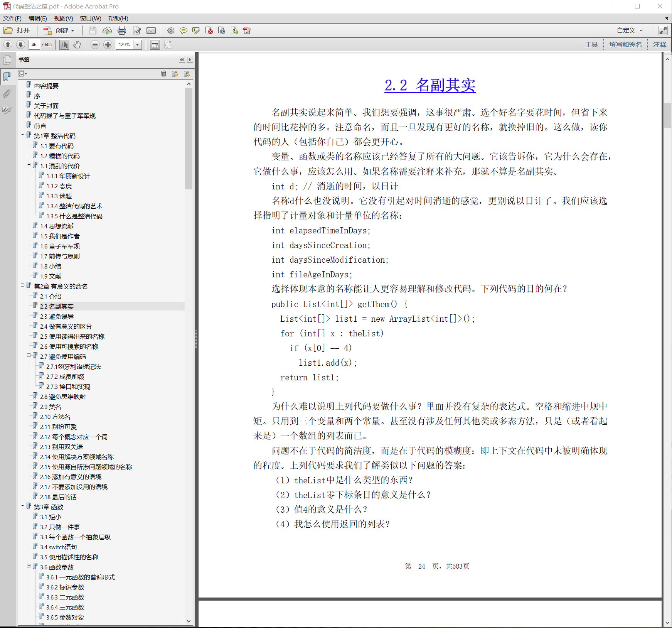Screen dimensions: 672x628
Task: Toggle the bookmarks panel icon
Action: (x=7, y=76)
